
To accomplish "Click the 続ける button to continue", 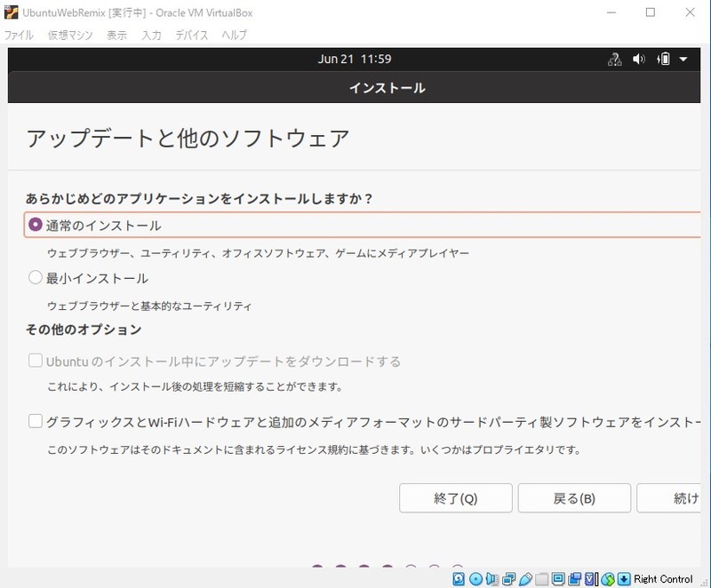I will pos(669,498).
